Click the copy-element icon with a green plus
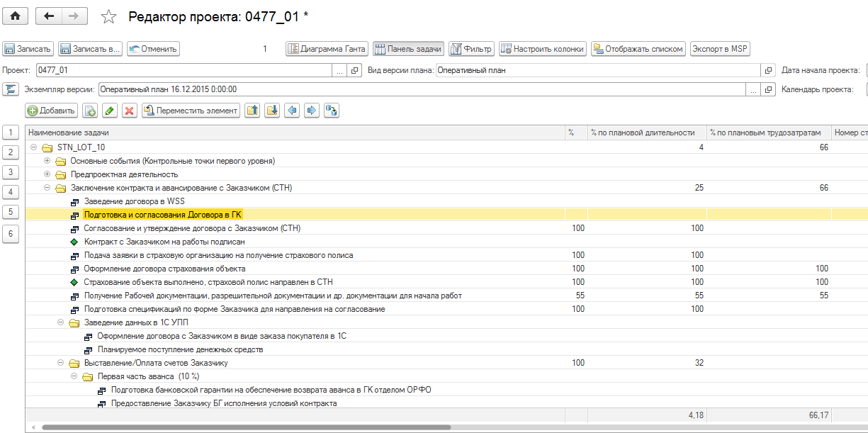The image size is (868, 433). [x=90, y=111]
